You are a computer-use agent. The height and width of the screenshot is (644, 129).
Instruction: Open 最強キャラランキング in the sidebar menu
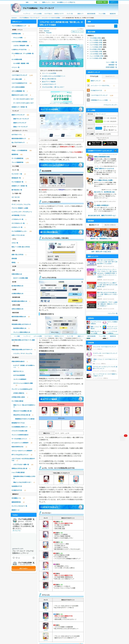click(x=18, y=115)
